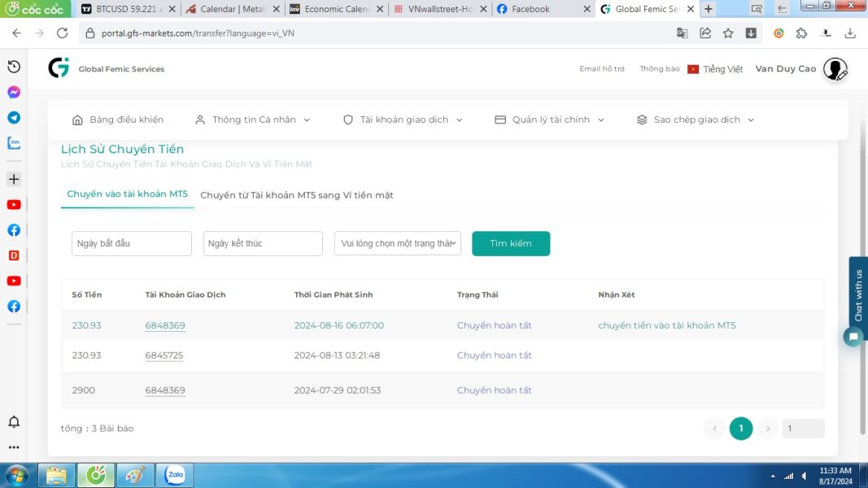Click Ngày bắt đầu date field
This screenshot has height=488, width=868.
(x=132, y=243)
